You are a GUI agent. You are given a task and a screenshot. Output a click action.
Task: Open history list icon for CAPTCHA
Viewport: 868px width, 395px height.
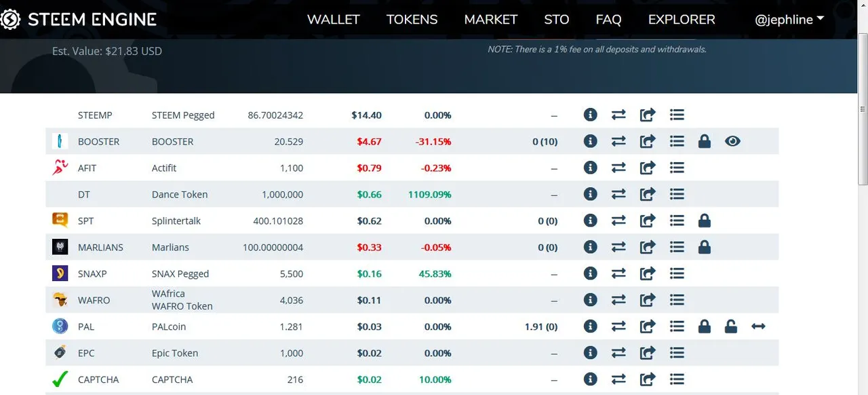coord(676,379)
